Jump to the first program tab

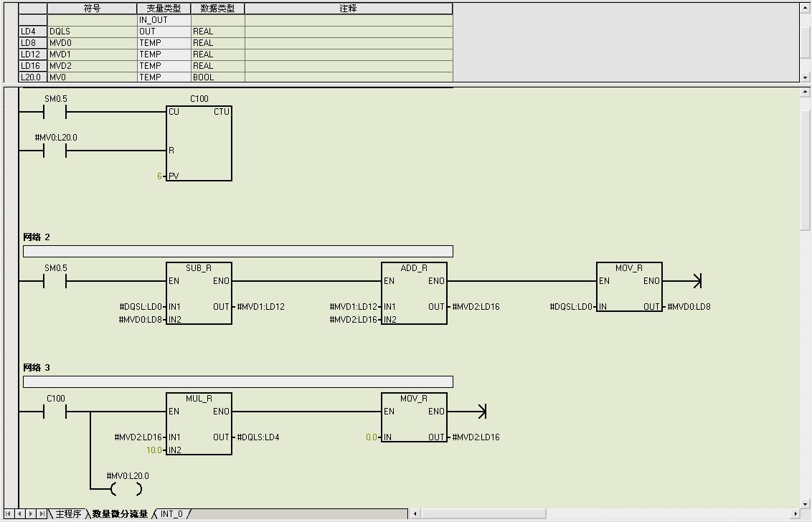click(x=9, y=514)
